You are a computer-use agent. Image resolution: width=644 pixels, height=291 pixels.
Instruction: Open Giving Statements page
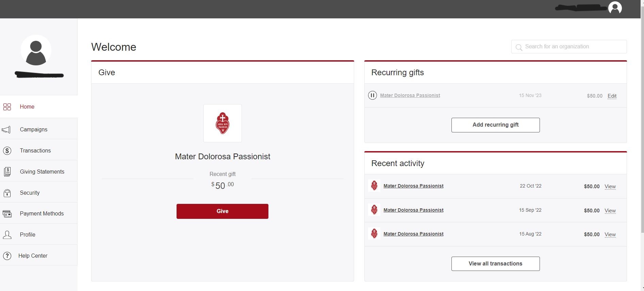[39, 172]
